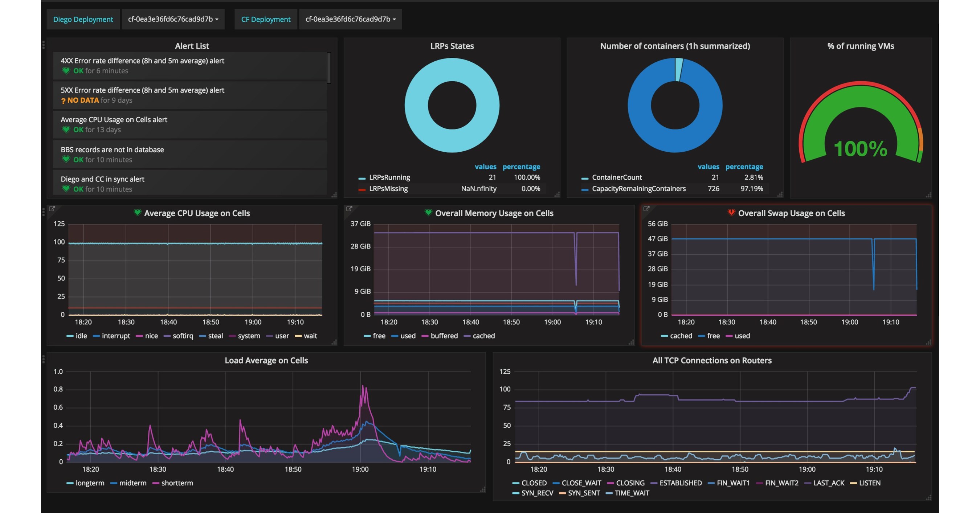Click CapacityRemainingContainers legend color swatch
The image size is (980, 513).
[x=585, y=189]
